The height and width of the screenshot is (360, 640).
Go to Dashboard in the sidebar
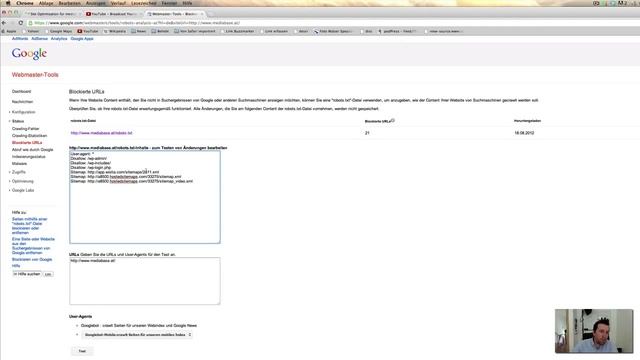[x=22, y=91]
